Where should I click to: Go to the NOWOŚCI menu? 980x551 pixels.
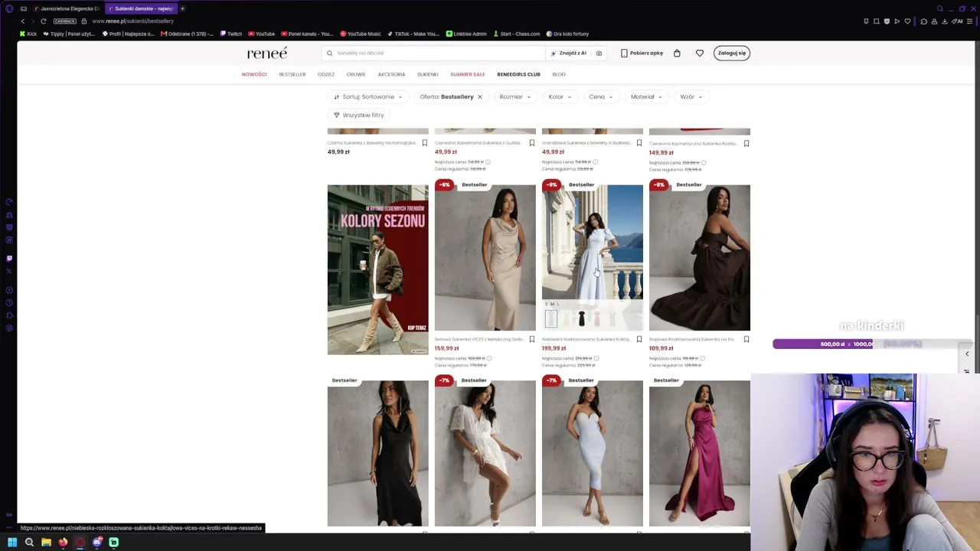254,74
